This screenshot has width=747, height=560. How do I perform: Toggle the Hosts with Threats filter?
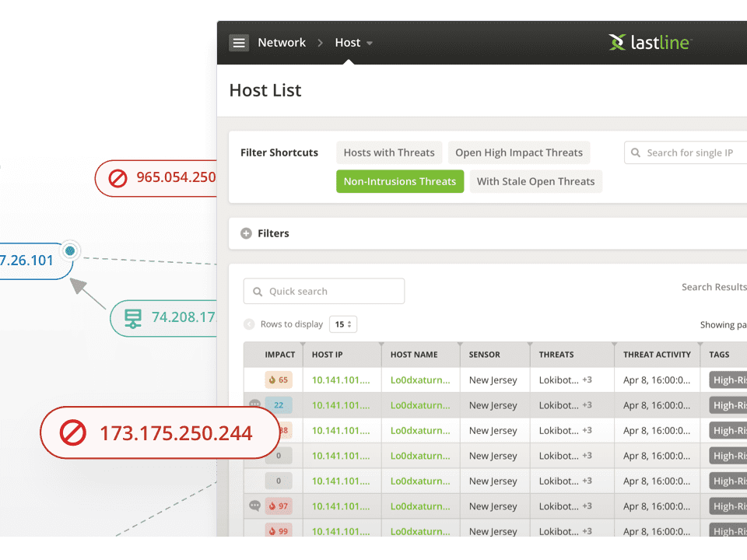[x=389, y=152]
